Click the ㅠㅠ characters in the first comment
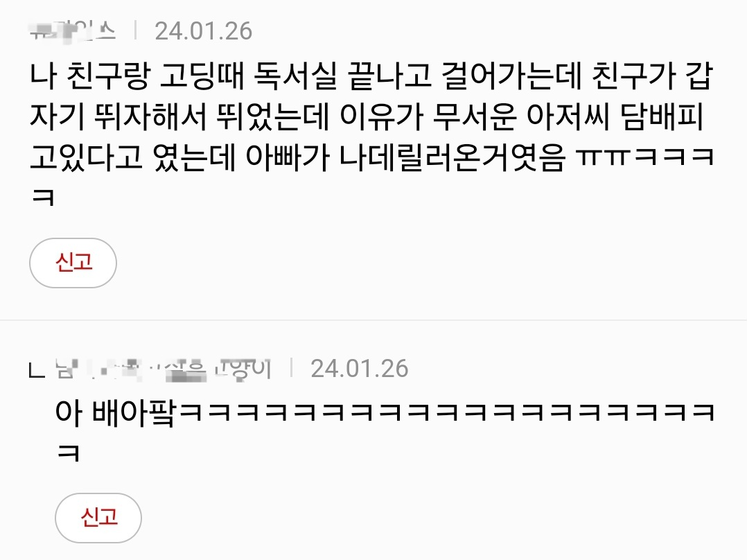The width and height of the screenshot is (747, 560). coord(603,157)
